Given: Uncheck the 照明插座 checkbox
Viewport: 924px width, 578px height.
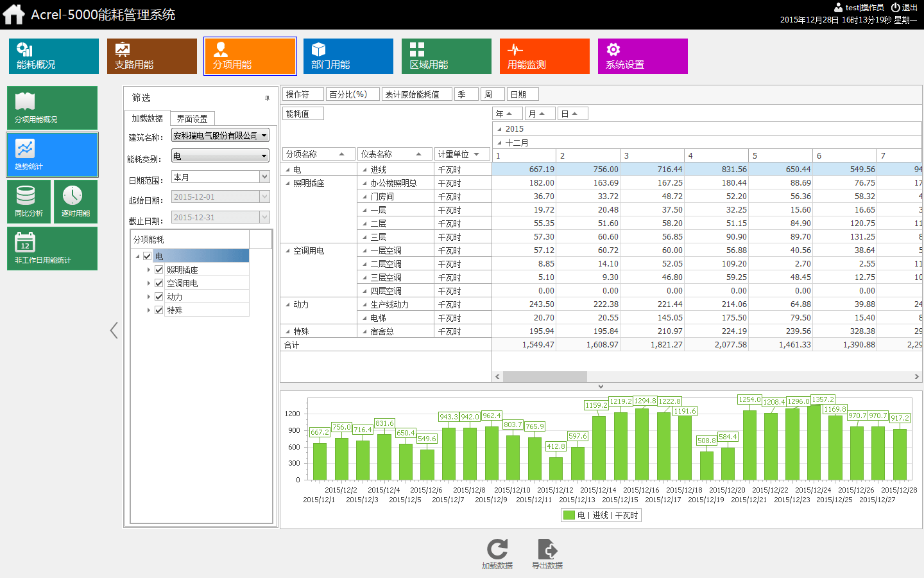Looking at the screenshot, I should pyautogui.click(x=159, y=270).
